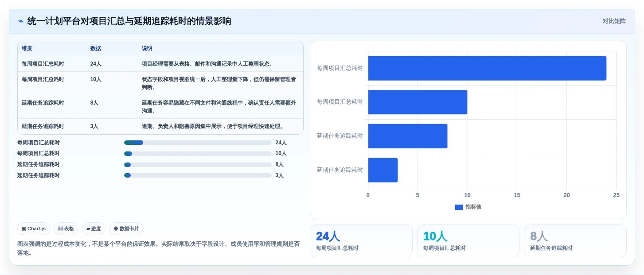Click the progress bar for the 8人 row

tap(198, 164)
